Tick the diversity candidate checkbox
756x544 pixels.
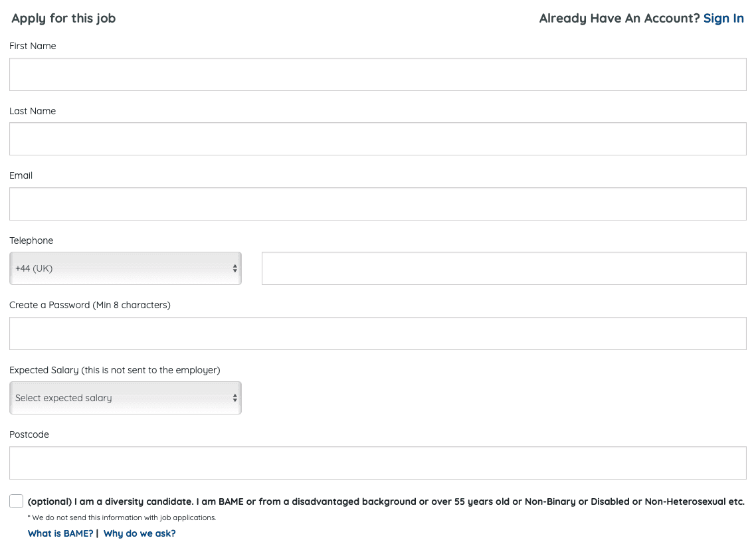point(17,501)
